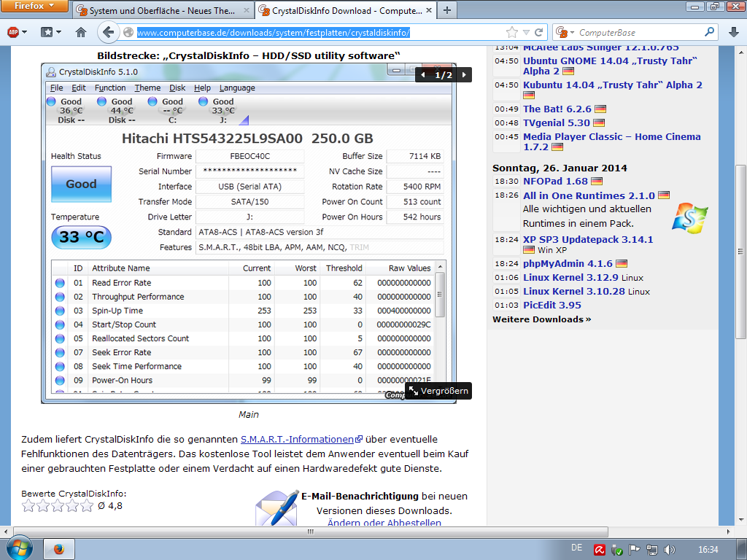Click the Avira tray icon
Viewport: 747px width, 560px height.
pos(600,550)
